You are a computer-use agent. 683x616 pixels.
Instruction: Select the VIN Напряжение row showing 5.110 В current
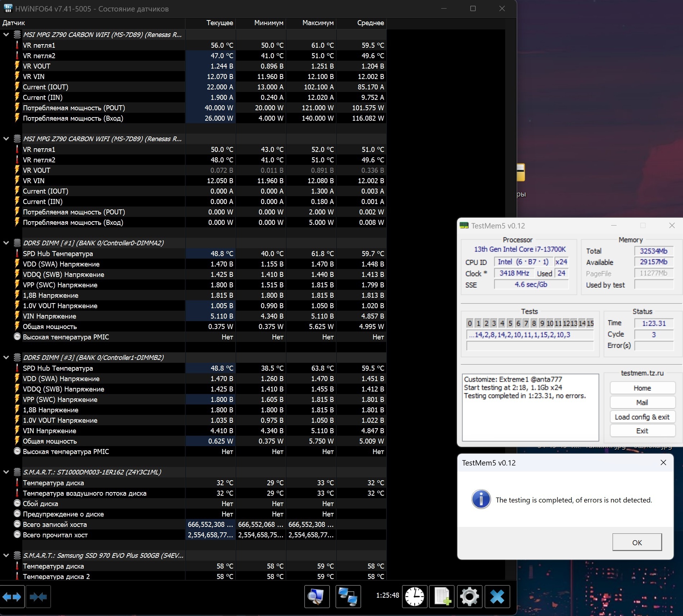click(193, 316)
